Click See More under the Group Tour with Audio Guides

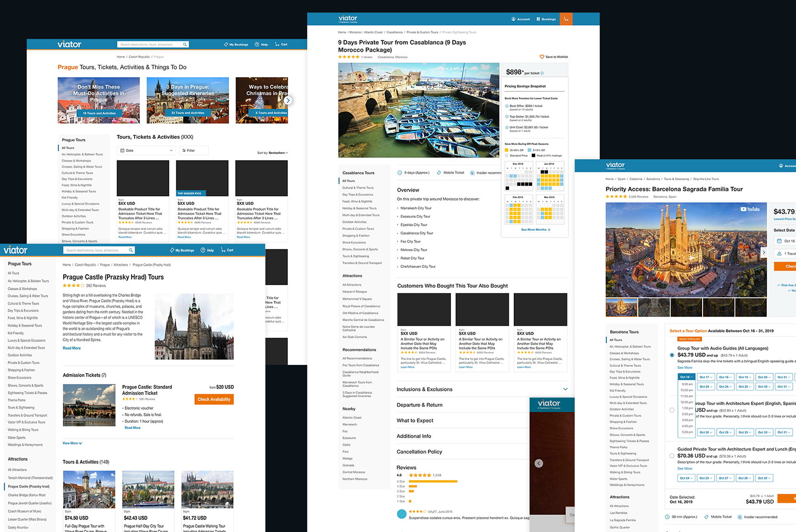(684, 368)
